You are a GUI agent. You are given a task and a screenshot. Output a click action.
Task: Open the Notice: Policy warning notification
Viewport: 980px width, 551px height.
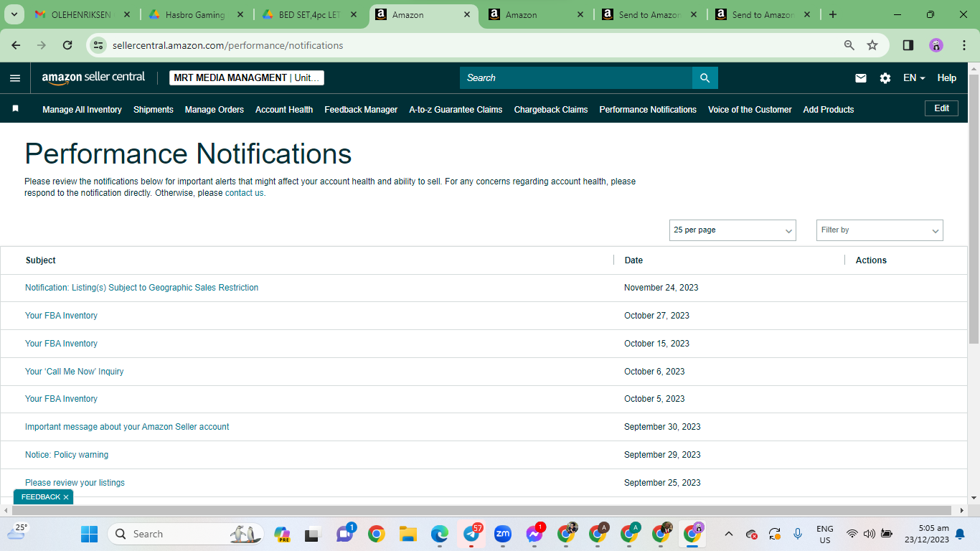pyautogui.click(x=67, y=455)
